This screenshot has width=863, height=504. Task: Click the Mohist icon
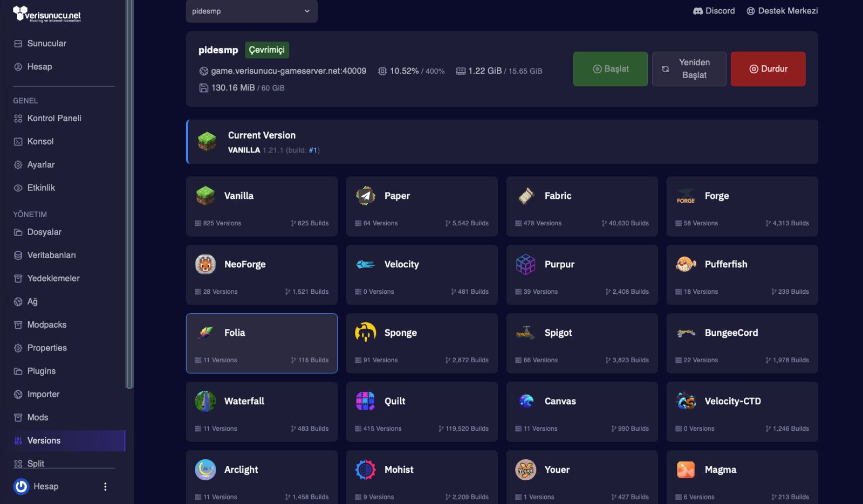click(x=366, y=470)
